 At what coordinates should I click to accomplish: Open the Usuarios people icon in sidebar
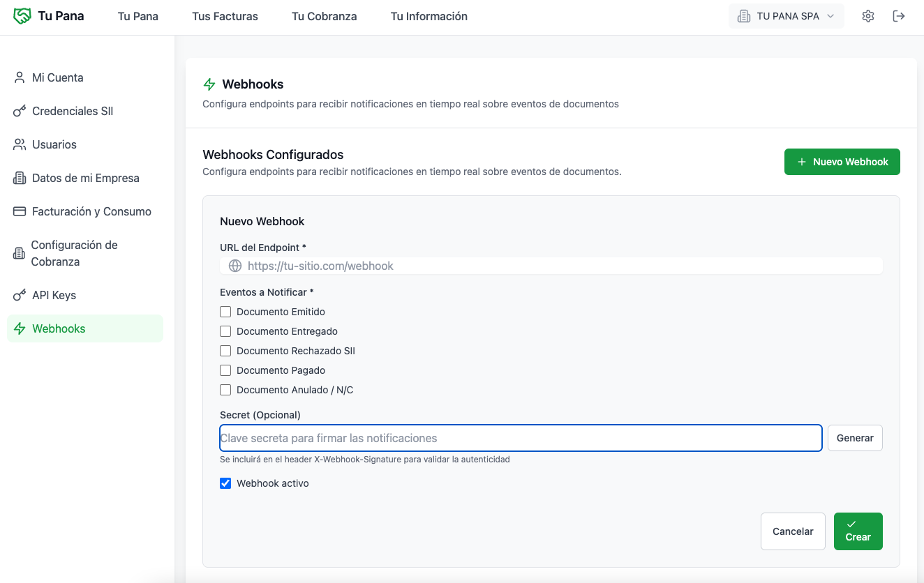click(x=19, y=144)
